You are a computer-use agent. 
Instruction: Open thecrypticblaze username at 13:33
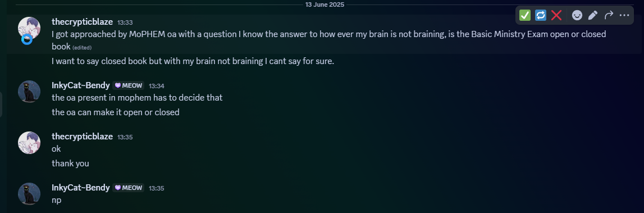82,22
